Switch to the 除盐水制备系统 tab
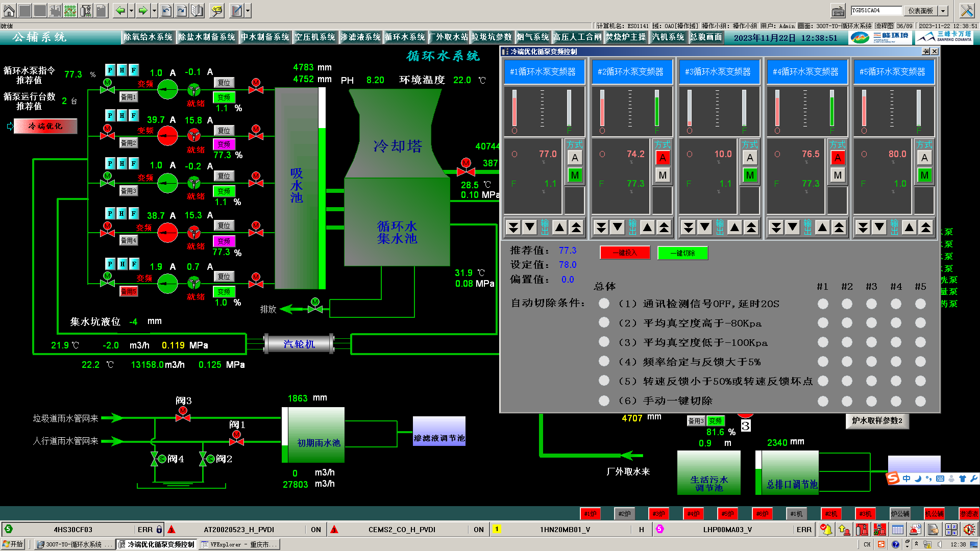The width and height of the screenshot is (980, 551). pos(207,37)
